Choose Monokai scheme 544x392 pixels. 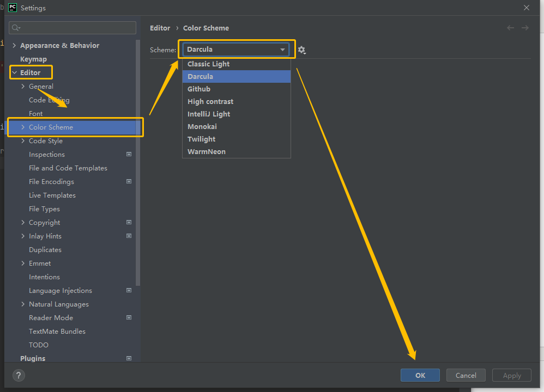(x=236, y=126)
